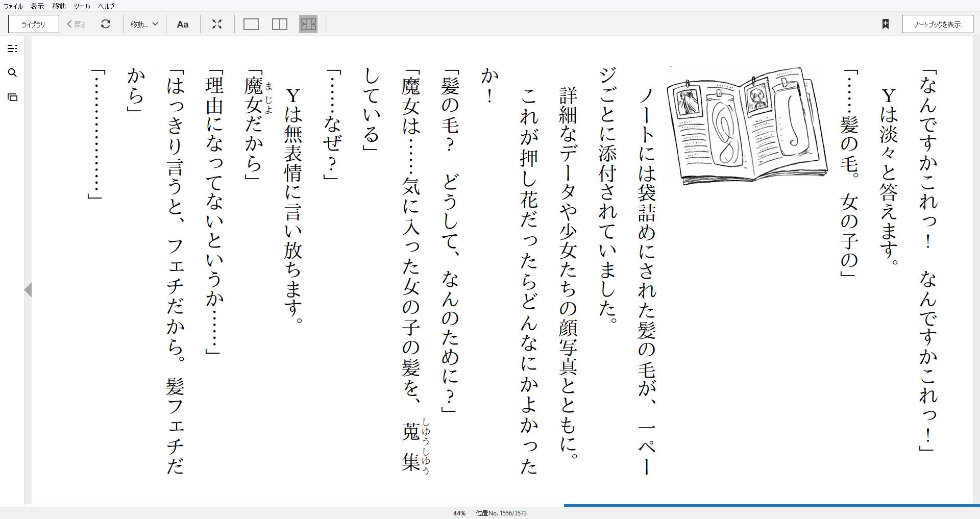980x519 pixels.
Task: Turn to next page with left arrow
Action: [x=28, y=290]
